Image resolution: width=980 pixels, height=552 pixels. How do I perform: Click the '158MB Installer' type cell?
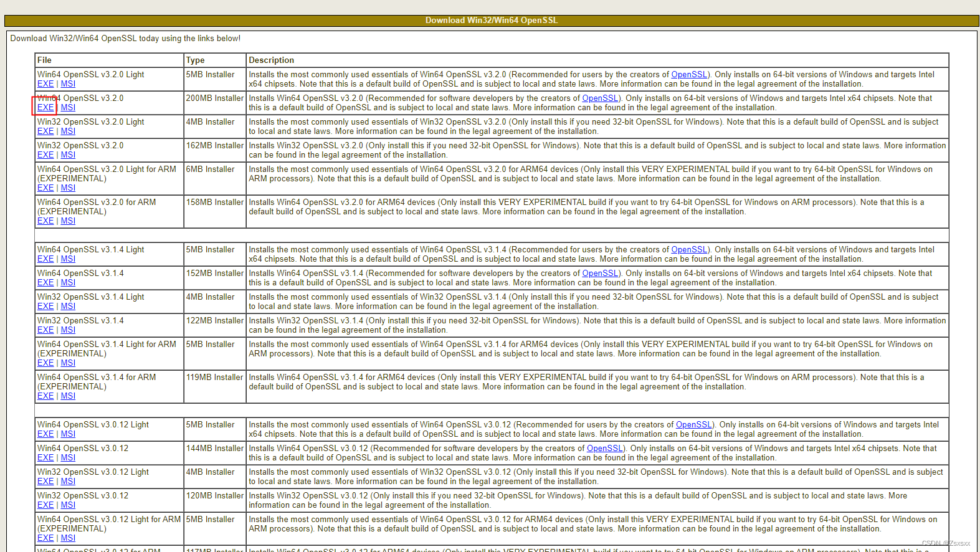coord(215,212)
